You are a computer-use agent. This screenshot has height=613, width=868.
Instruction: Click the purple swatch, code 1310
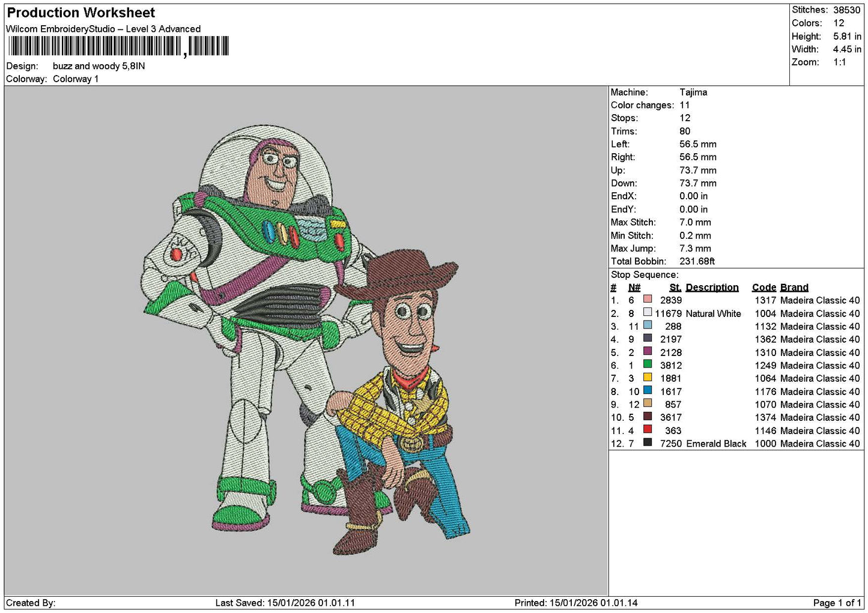(648, 351)
